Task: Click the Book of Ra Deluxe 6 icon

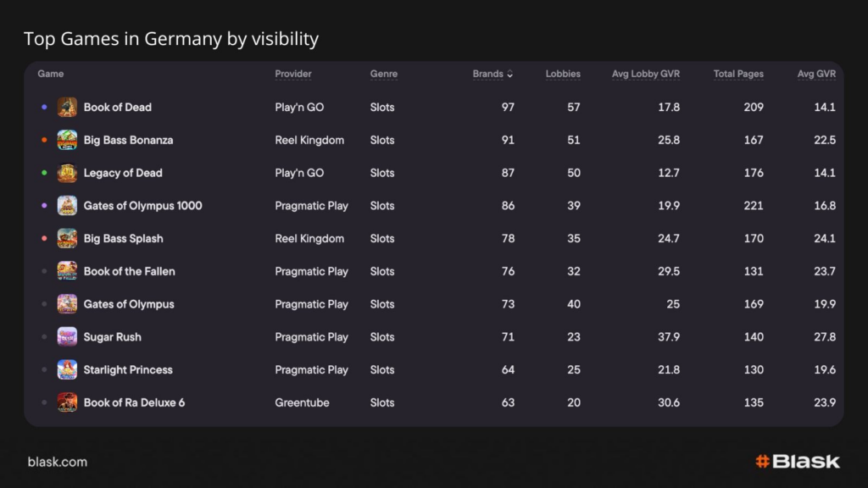Action: (x=67, y=402)
